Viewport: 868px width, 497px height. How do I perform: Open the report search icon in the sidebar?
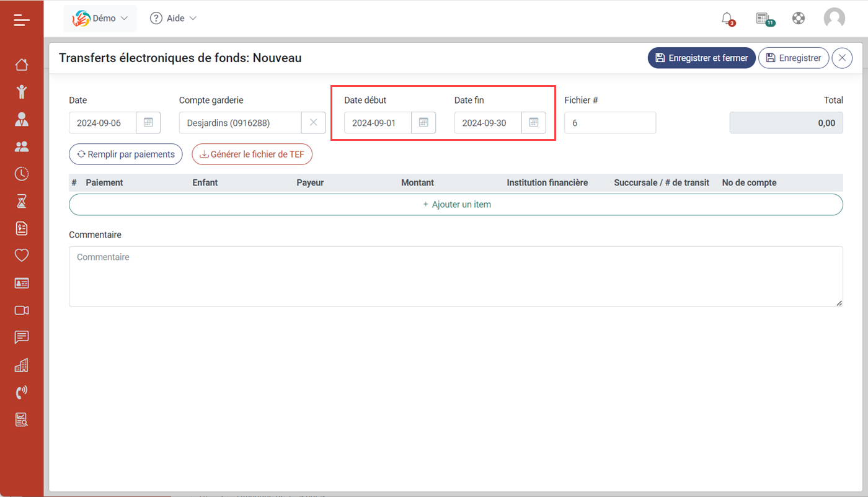click(22, 419)
